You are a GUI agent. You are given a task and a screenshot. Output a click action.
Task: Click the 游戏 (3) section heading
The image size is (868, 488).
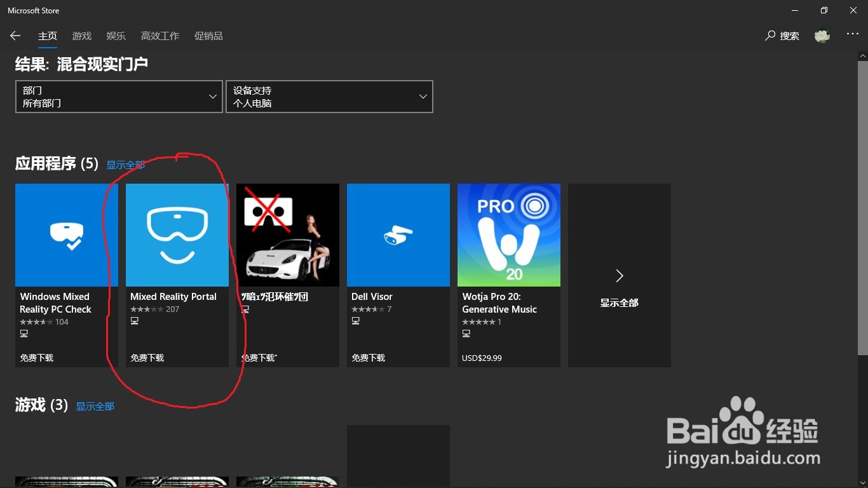(41, 405)
